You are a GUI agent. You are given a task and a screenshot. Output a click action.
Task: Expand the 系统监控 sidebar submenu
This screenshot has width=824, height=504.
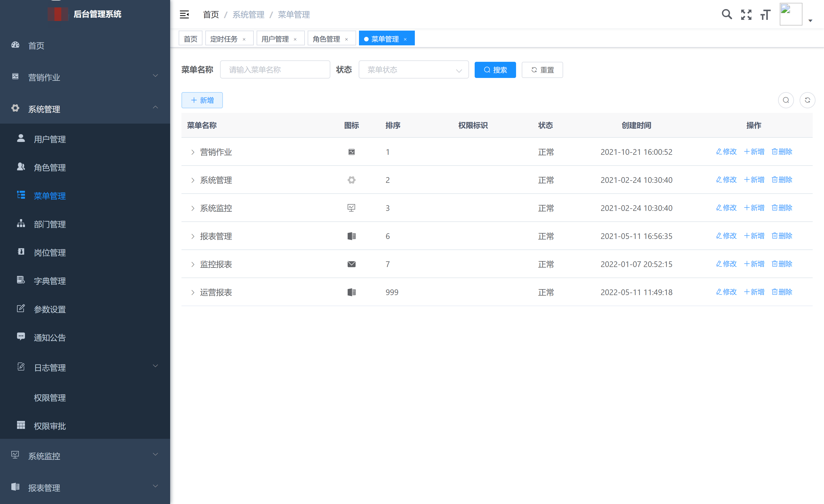coord(155,455)
